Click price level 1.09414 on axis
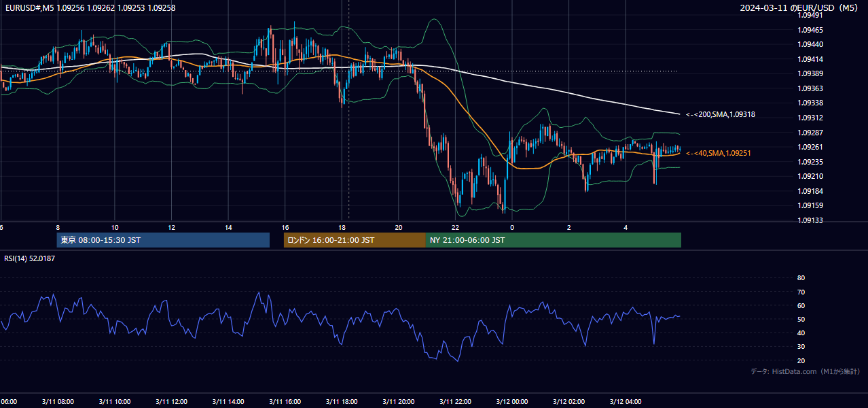The height and width of the screenshot is (408, 868). [x=810, y=59]
